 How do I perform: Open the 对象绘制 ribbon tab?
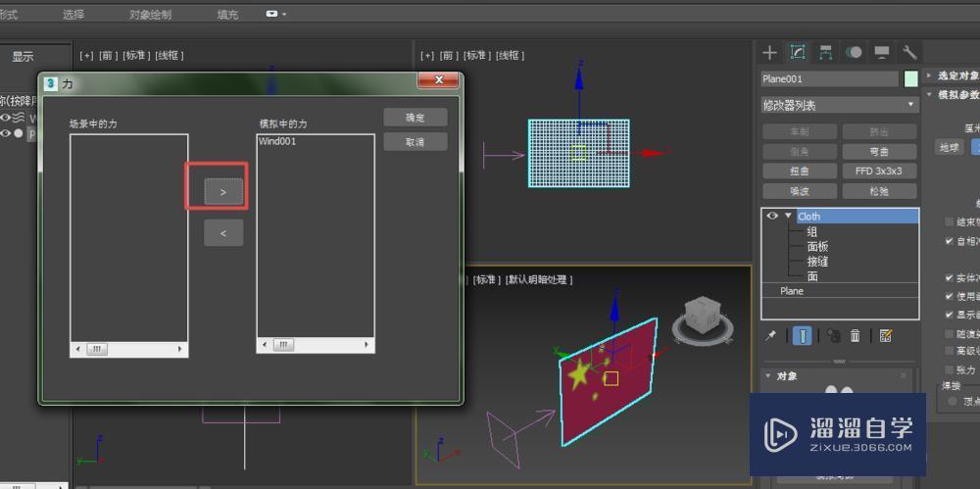pyautogui.click(x=150, y=15)
